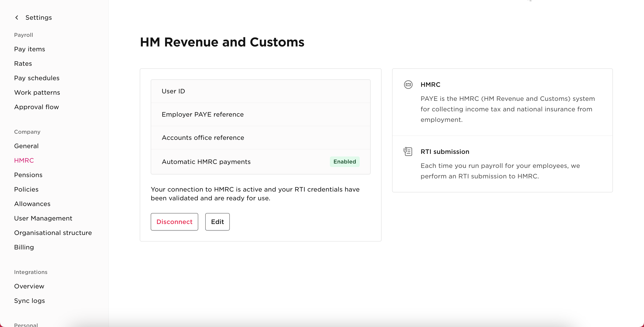Screen dimensions: 644x327
Task: Open Allowances settings
Action: point(32,204)
